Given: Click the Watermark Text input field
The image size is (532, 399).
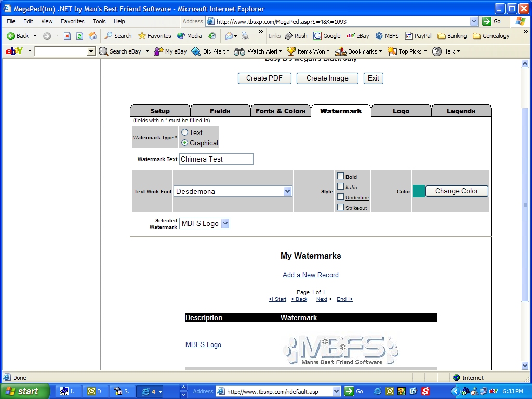Looking at the screenshot, I should 216,159.
